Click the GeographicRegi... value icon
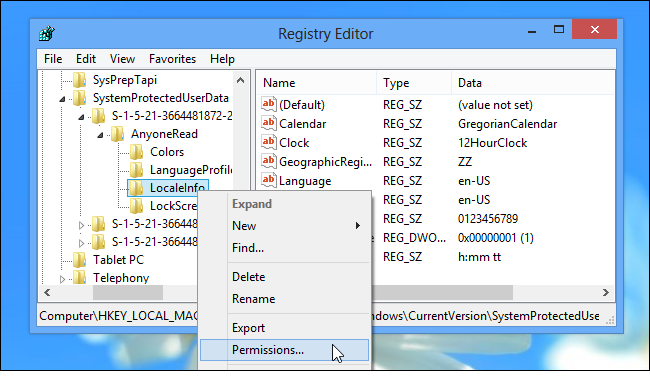650x376 pixels. point(269,161)
